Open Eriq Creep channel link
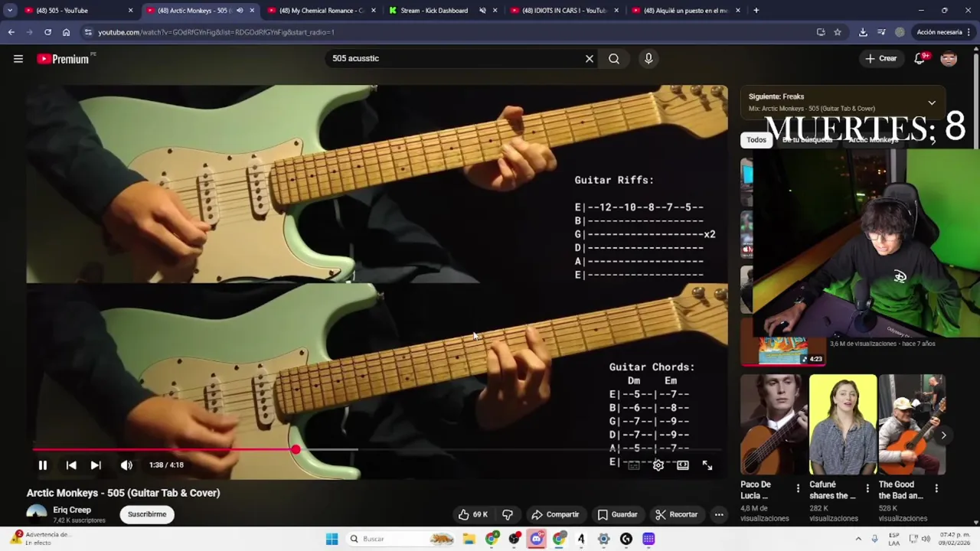Viewport: 980px width, 551px height. (72, 510)
